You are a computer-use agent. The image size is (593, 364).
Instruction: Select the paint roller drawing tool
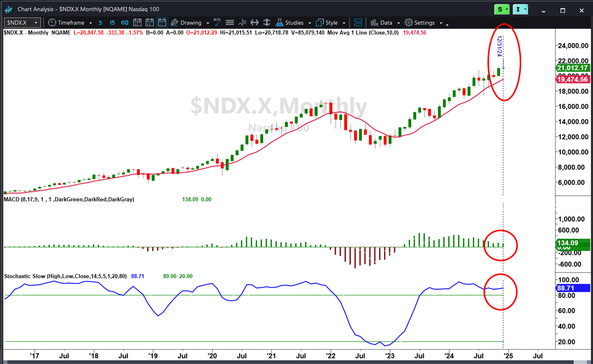coord(217,23)
